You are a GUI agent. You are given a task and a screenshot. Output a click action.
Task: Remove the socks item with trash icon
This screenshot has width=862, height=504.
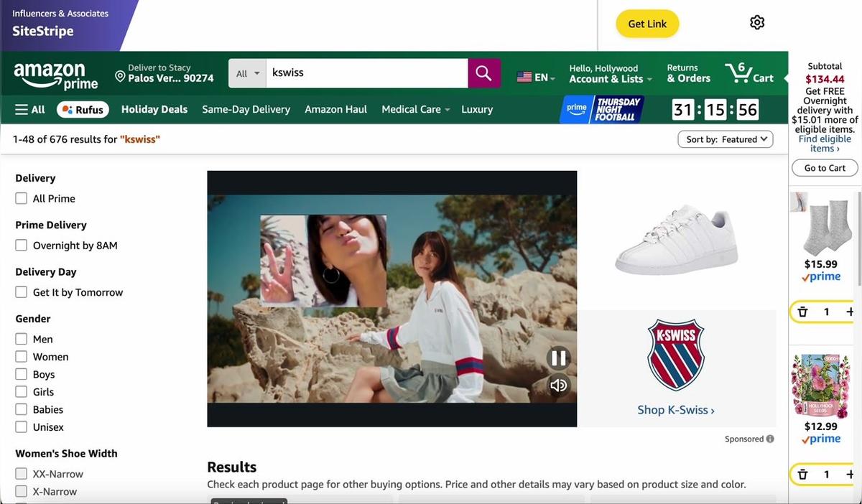pos(802,312)
